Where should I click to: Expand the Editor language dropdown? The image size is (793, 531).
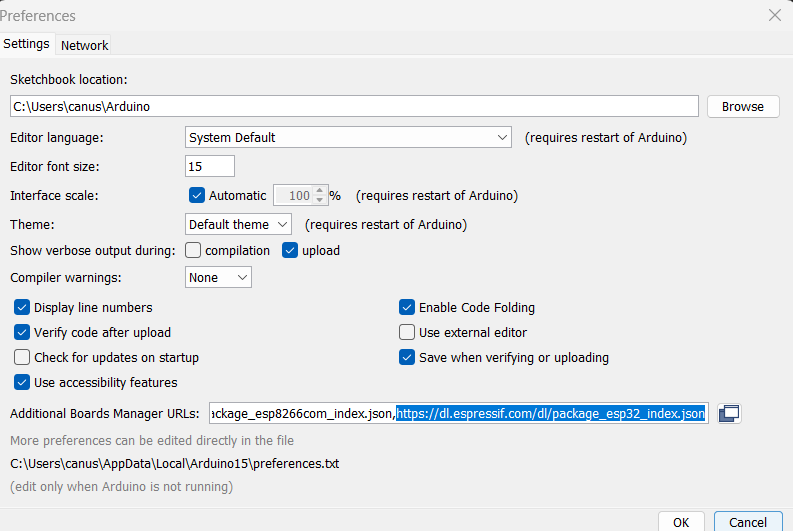(x=349, y=137)
